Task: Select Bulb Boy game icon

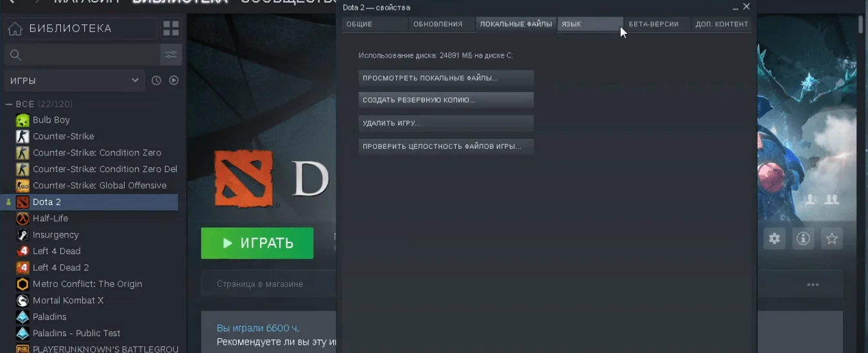Action: 22,120
